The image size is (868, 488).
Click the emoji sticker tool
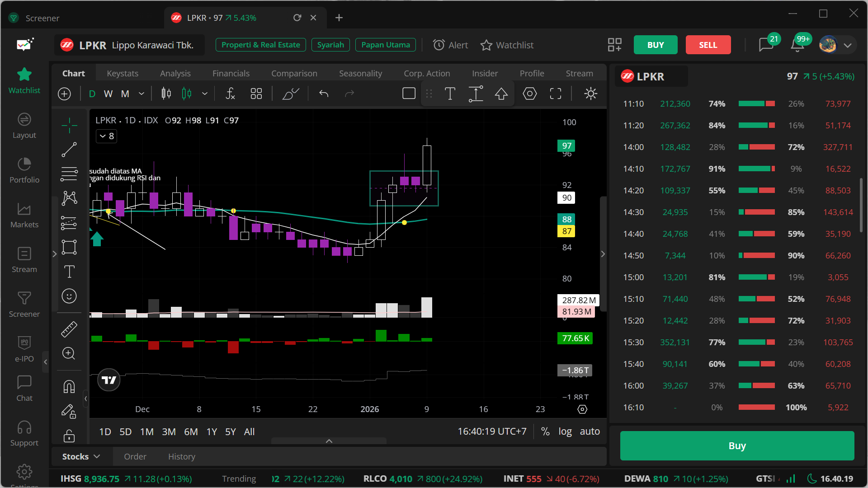click(x=69, y=296)
